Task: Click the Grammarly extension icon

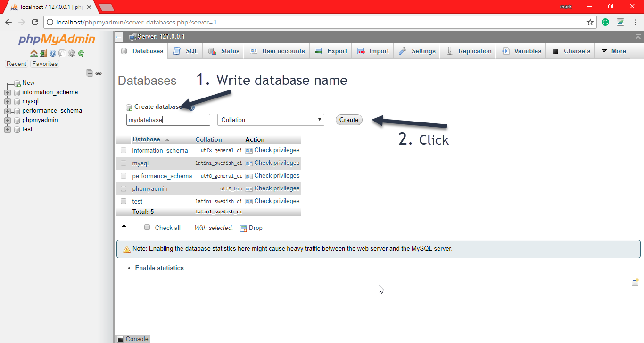Action: click(x=605, y=22)
